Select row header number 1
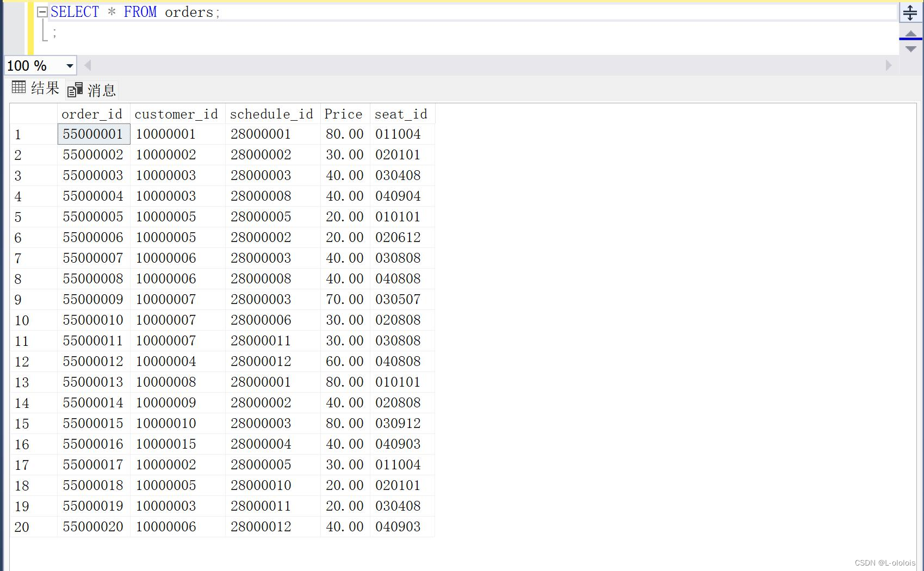 33,134
